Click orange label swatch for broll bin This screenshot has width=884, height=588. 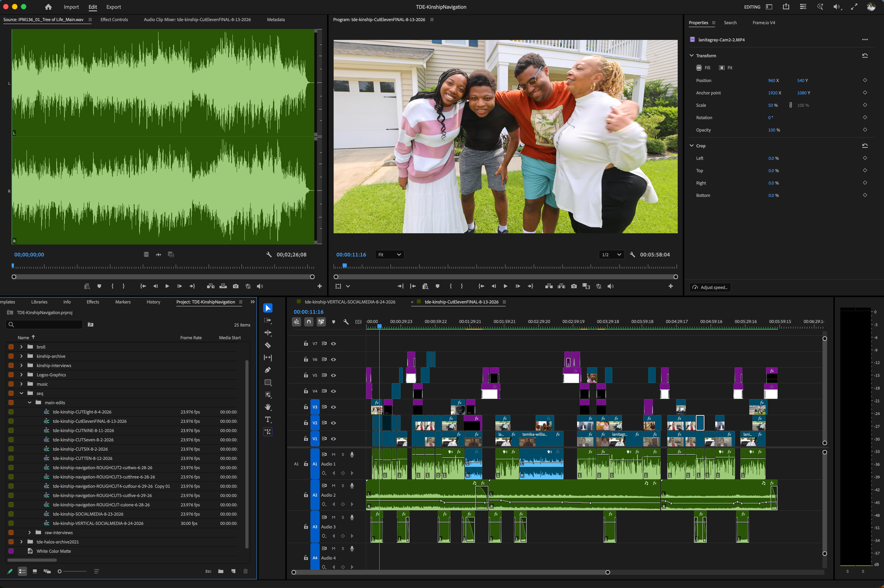[11, 347]
